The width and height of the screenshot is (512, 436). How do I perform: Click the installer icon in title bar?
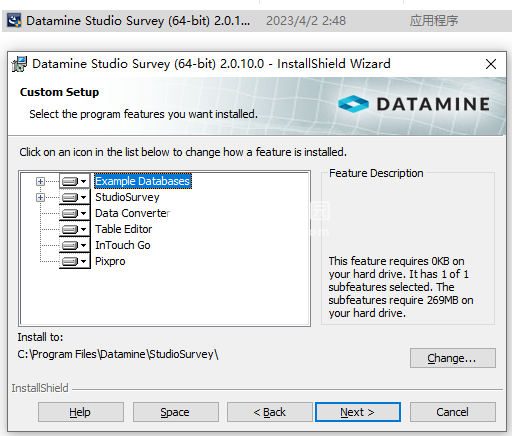pyautogui.click(x=19, y=64)
